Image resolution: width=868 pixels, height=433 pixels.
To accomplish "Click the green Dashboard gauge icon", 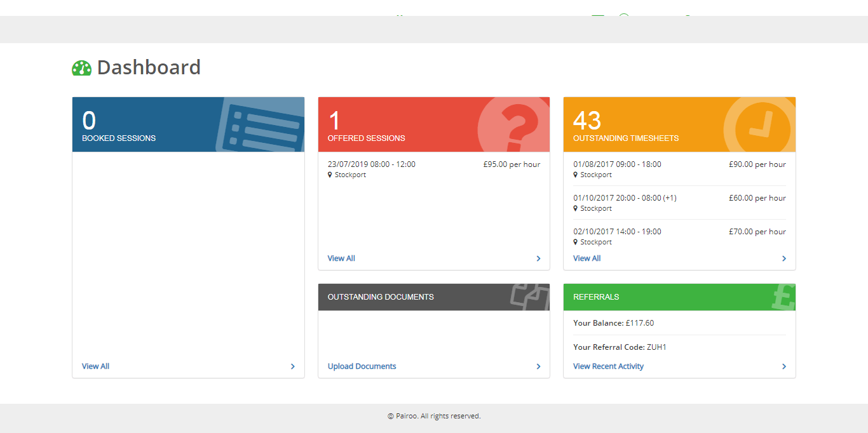I will 81,68.
